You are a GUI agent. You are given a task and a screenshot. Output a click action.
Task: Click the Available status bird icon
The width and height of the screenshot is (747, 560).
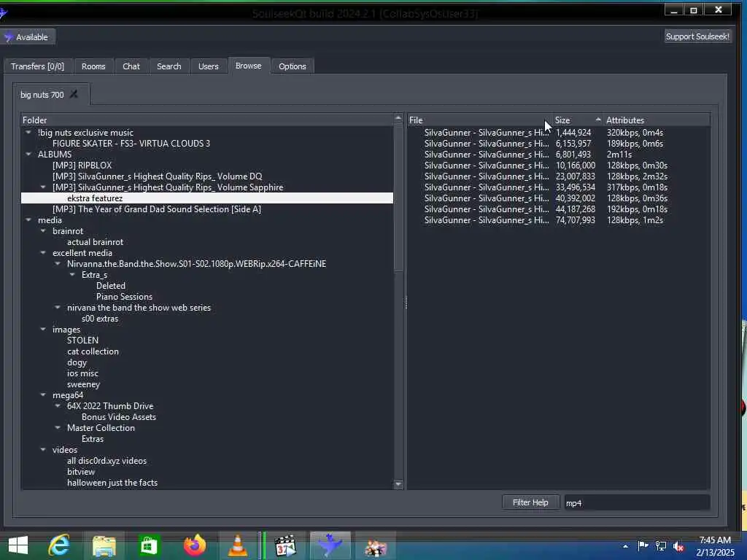pos(9,37)
